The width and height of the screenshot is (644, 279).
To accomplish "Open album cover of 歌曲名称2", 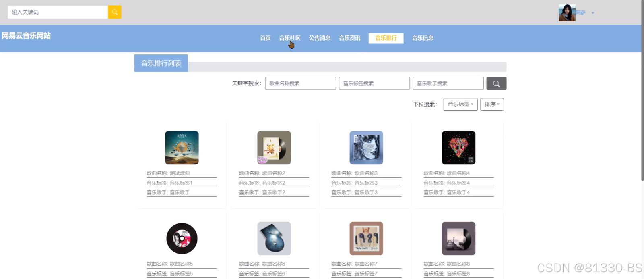I will tap(274, 148).
